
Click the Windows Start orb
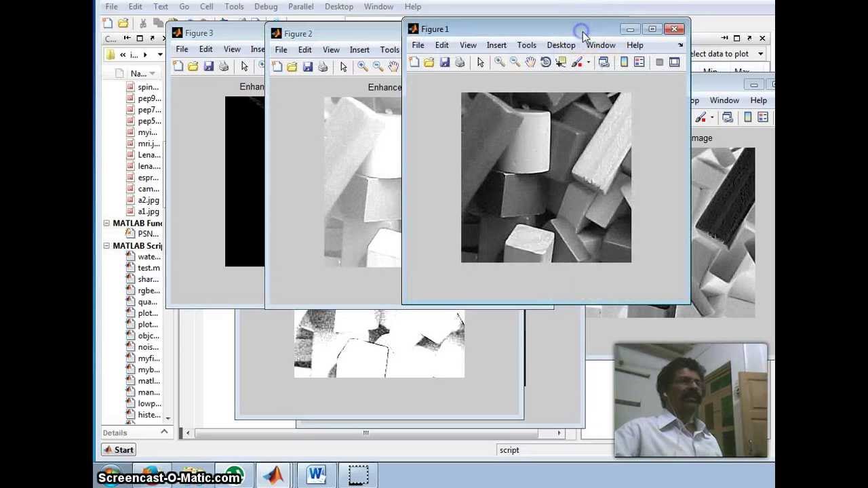(x=110, y=476)
